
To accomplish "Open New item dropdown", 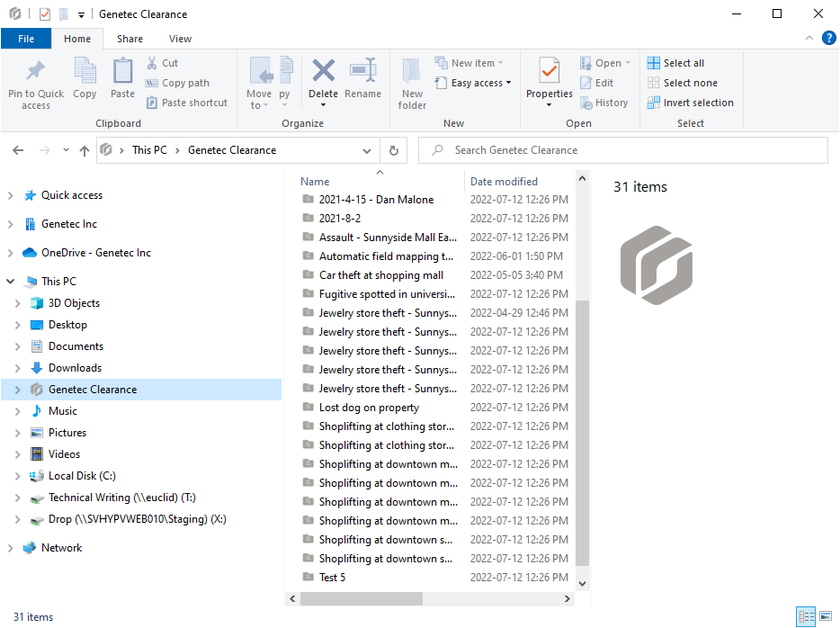I will click(x=469, y=63).
